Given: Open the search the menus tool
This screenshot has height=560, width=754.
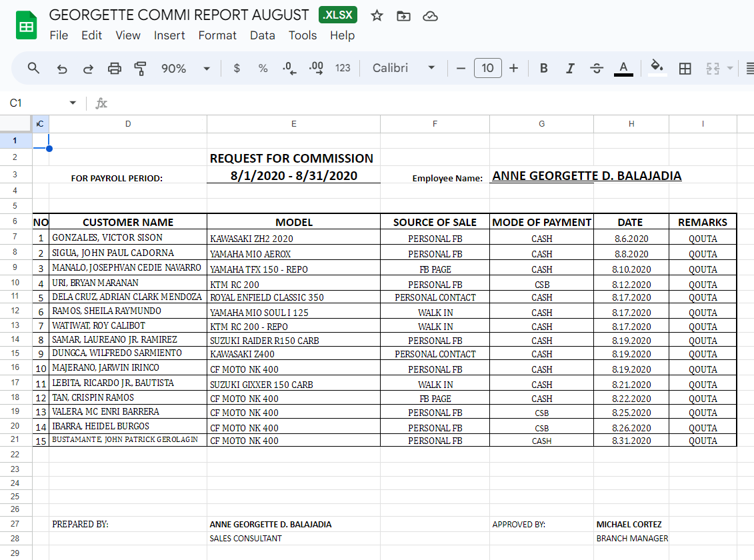Looking at the screenshot, I should (33, 68).
